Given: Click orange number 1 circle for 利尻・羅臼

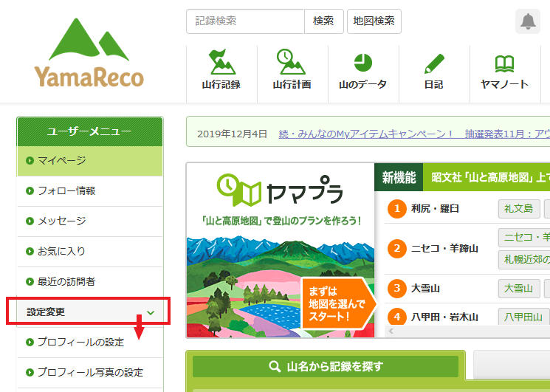Looking at the screenshot, I should pos(396,209).
